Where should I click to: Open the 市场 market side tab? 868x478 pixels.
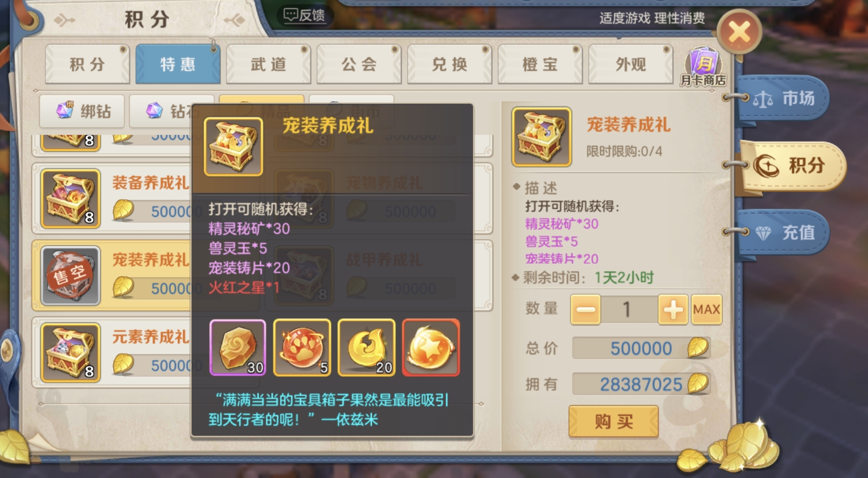pyautogui.click(x=782, y=98)
